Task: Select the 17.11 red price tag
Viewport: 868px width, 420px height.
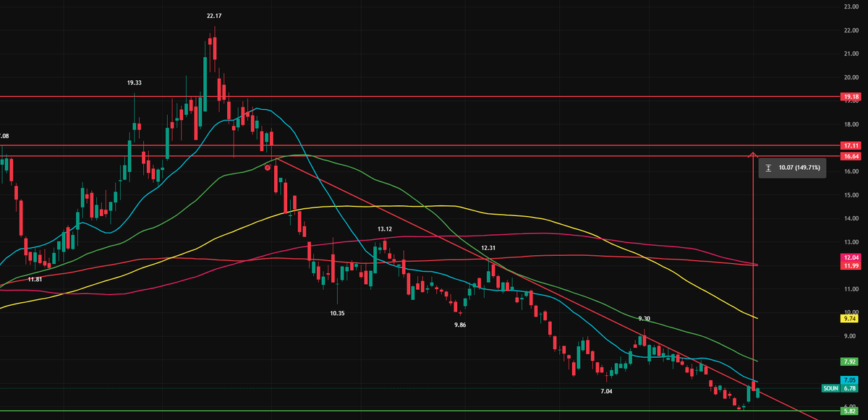Action: coord(851,145)
